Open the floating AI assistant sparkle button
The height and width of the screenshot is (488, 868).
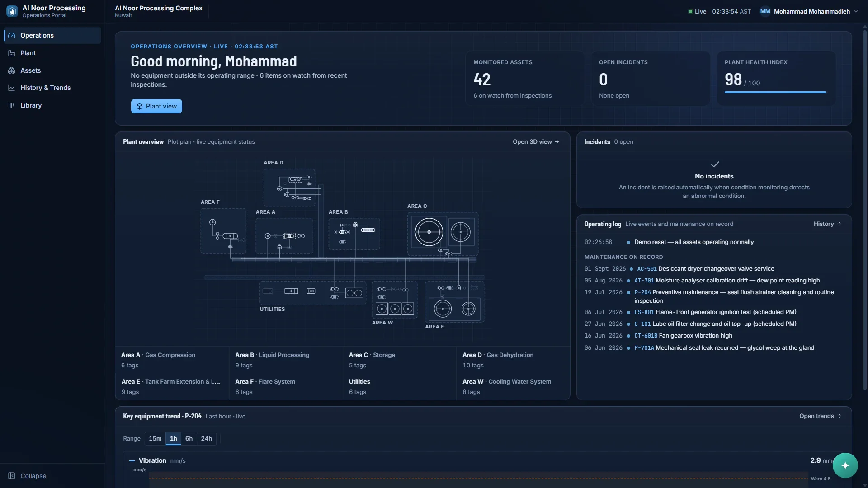click(845, 465)
